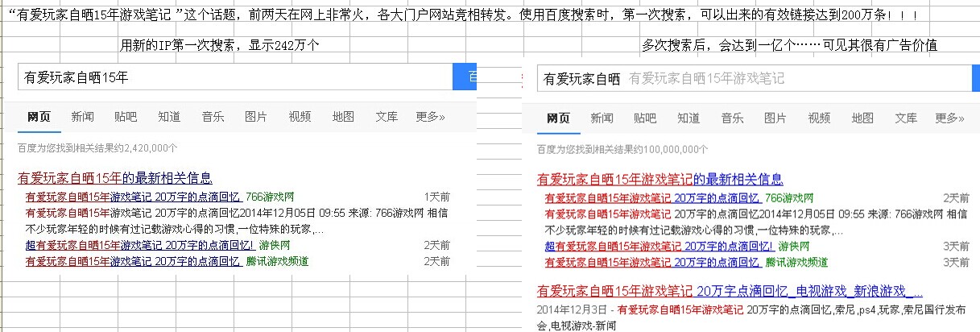Open 图片 tab in the 2,420,000-results panel

click(256, 117)
